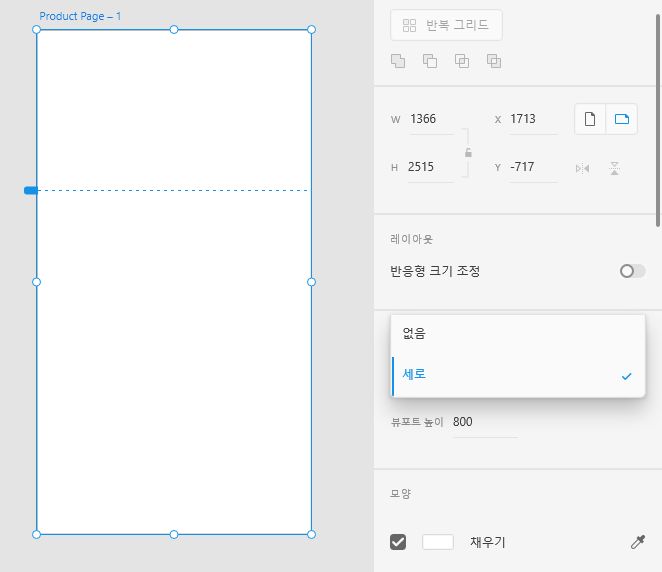
Task: Select 세로 (Vertical) scrolling option
Action: pos(518,375)
